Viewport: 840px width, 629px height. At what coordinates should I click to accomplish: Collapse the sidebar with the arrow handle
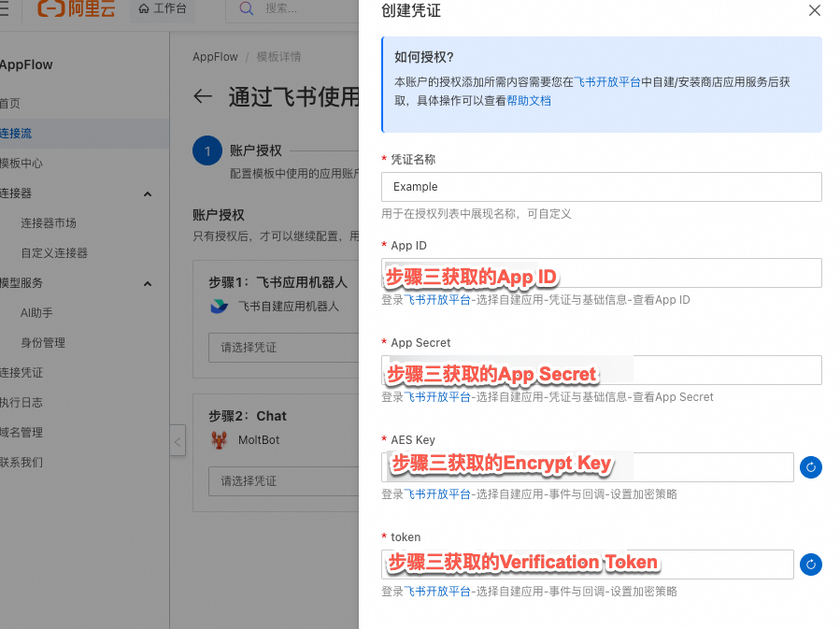(178, 440)
